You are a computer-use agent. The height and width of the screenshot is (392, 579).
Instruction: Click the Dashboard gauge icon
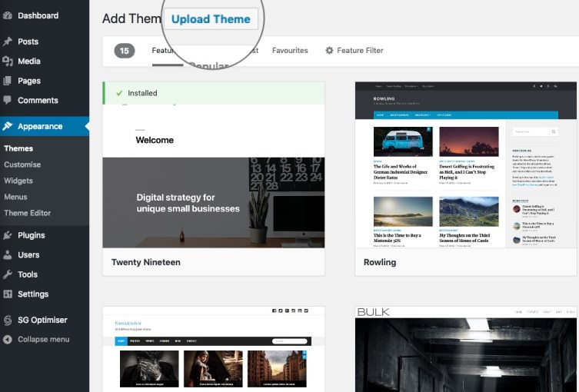tap(7, 15)
